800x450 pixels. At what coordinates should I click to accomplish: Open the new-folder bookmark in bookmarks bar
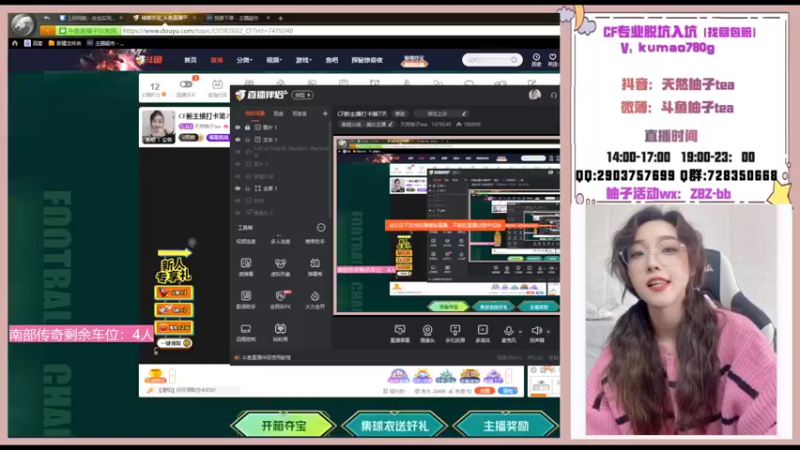(65, 43)
